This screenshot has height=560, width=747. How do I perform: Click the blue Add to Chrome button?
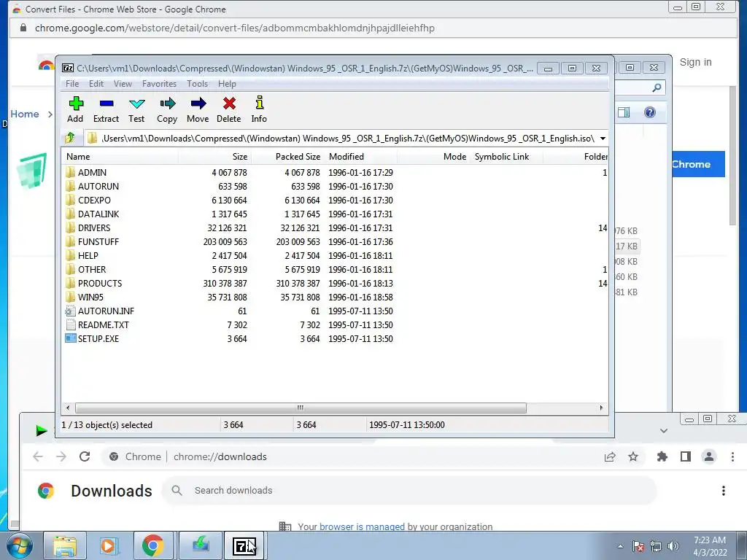(698, 164)
